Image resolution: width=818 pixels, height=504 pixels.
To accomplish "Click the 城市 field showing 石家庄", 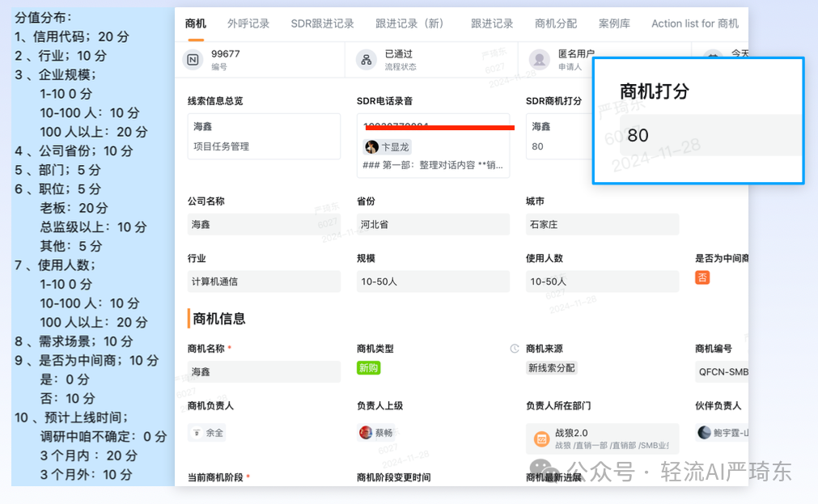I will pos(603,224).
